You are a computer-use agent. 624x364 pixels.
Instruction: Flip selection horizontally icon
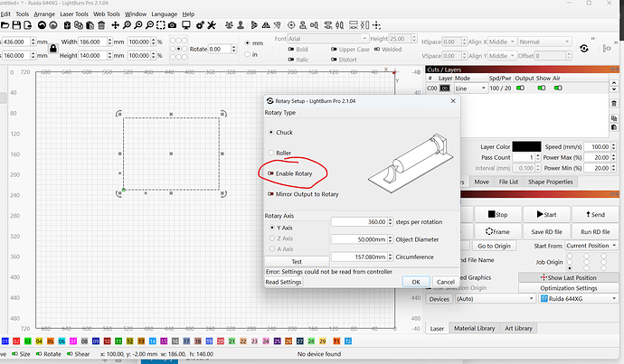266,25
